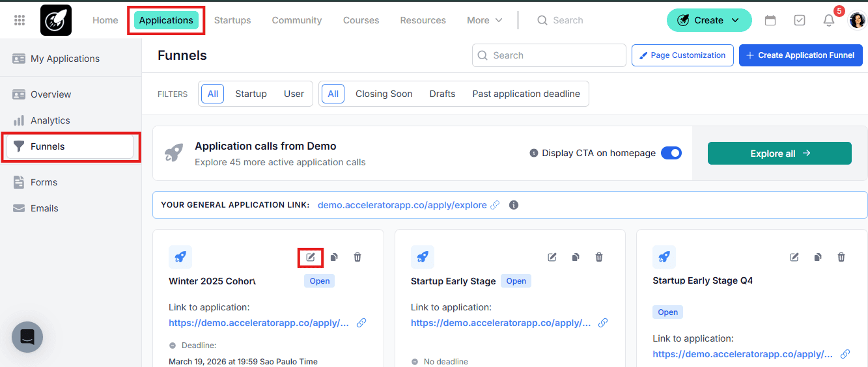
Task: Open Analytics in the sidebar
Action: coord(50,120)
